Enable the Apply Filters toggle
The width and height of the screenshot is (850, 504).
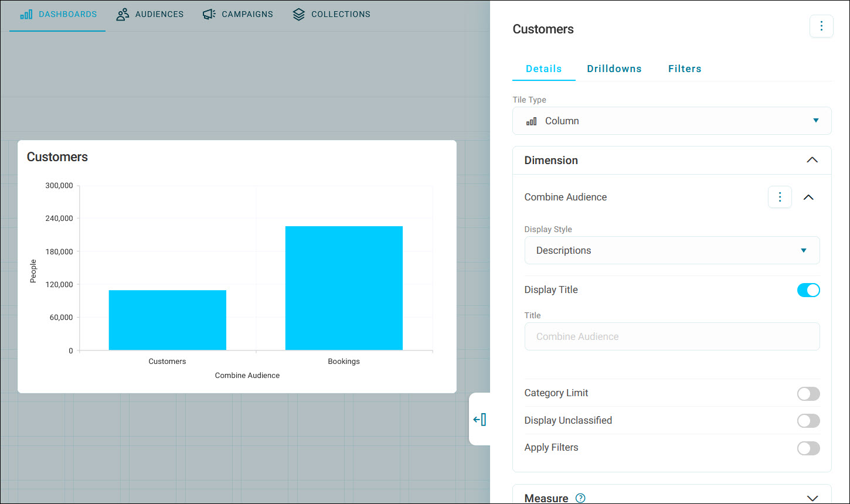[x=808, y=448]
